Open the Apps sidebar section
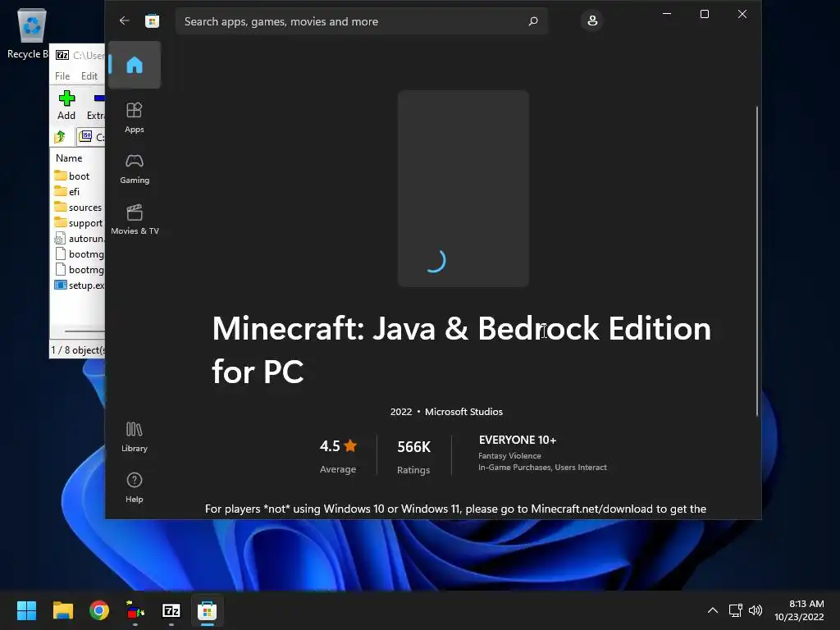 click(135, 117)
